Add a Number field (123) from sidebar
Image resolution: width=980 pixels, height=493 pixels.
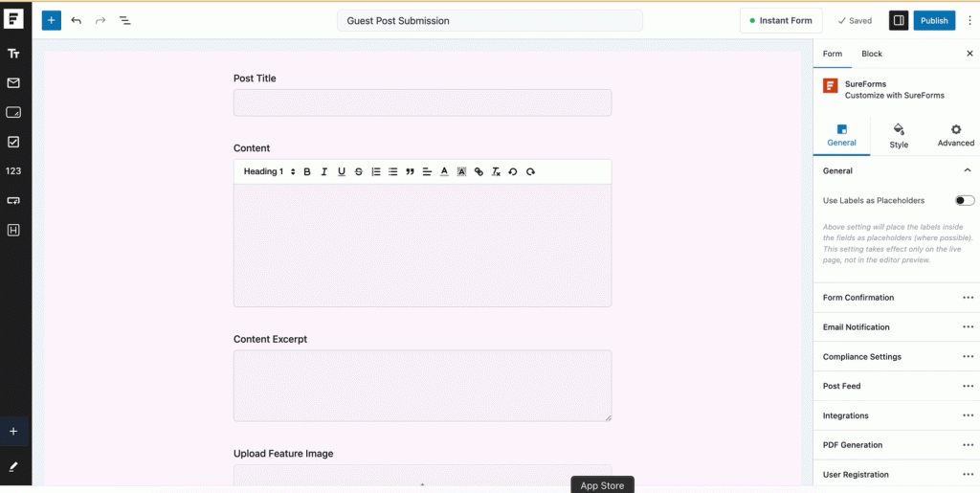click(13, 170)
